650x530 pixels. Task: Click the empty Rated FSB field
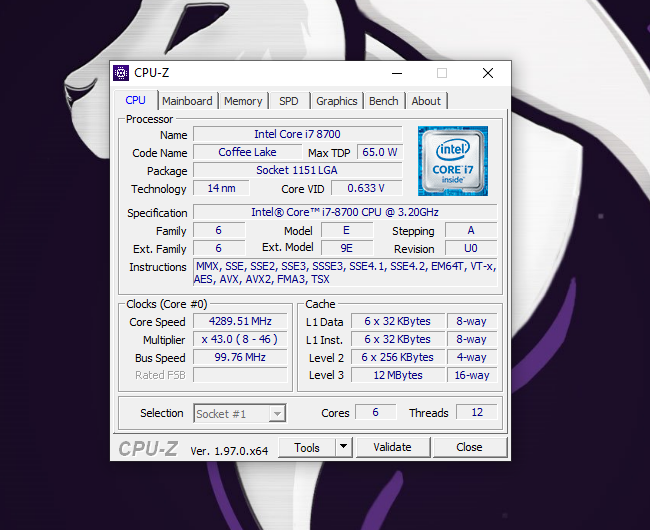240,375
